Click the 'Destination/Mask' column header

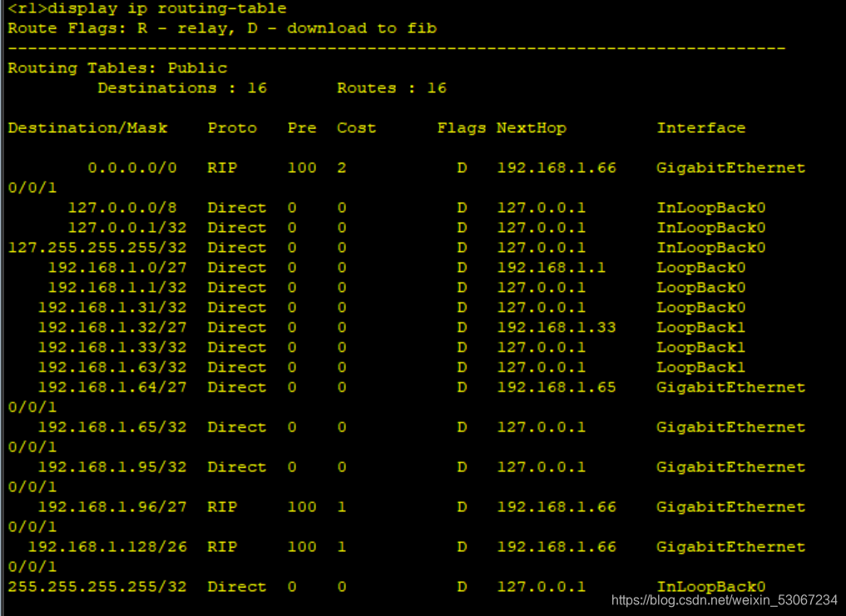(x=87, y=128)
